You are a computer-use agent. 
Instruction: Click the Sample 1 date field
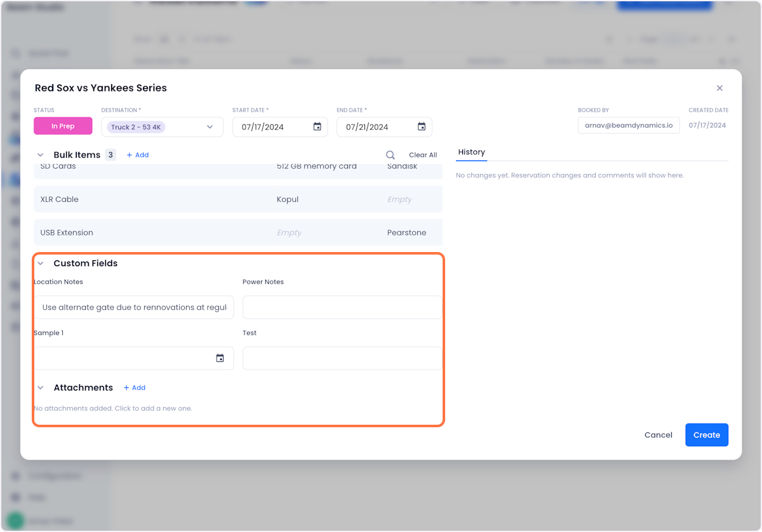click(134, 358)
